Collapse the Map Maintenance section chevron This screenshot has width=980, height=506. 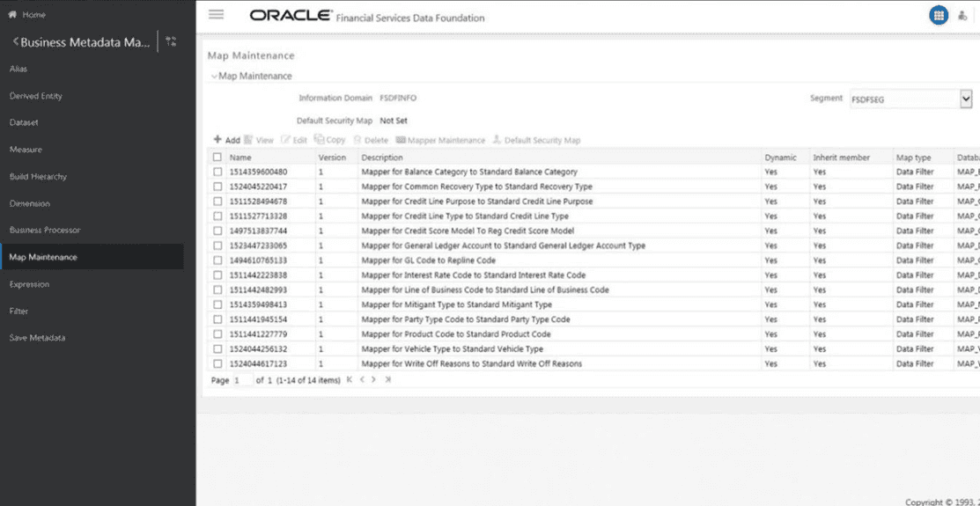click(214, 77)
